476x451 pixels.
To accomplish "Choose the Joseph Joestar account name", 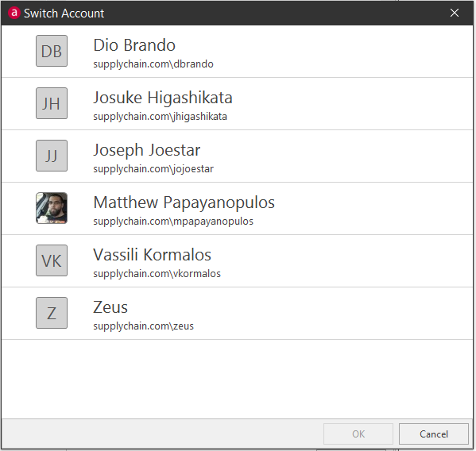I will pyautogui.click(x=147, y=150).
